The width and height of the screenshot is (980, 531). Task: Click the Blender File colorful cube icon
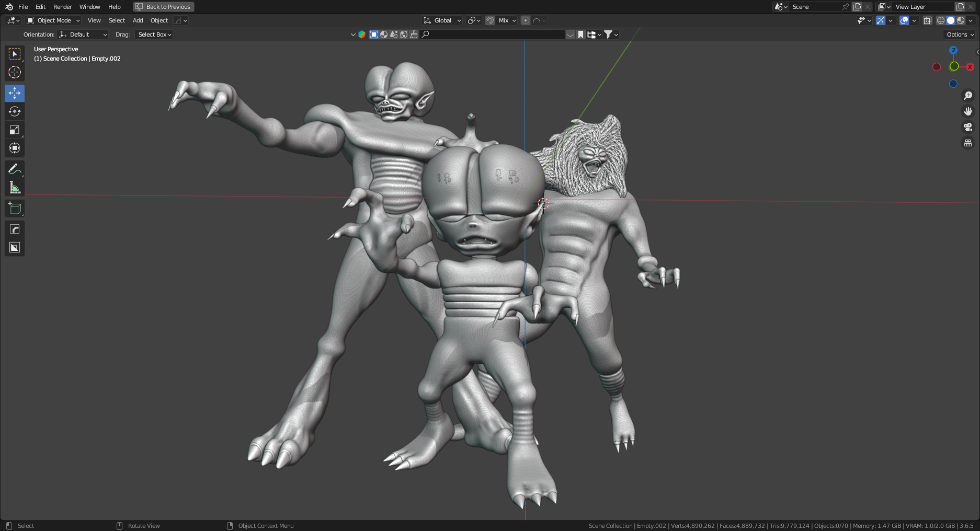pyautogui.click(x=362, y=34)
